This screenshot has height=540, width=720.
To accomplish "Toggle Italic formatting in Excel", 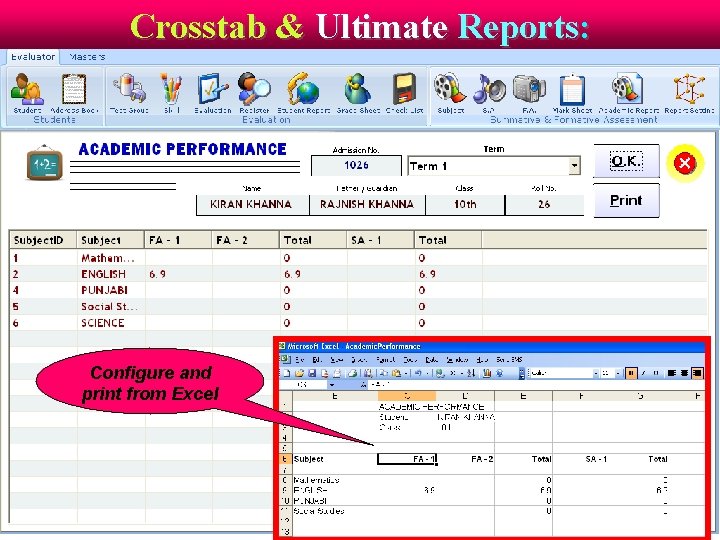I will pyautogui.click(x=644, y=373).
